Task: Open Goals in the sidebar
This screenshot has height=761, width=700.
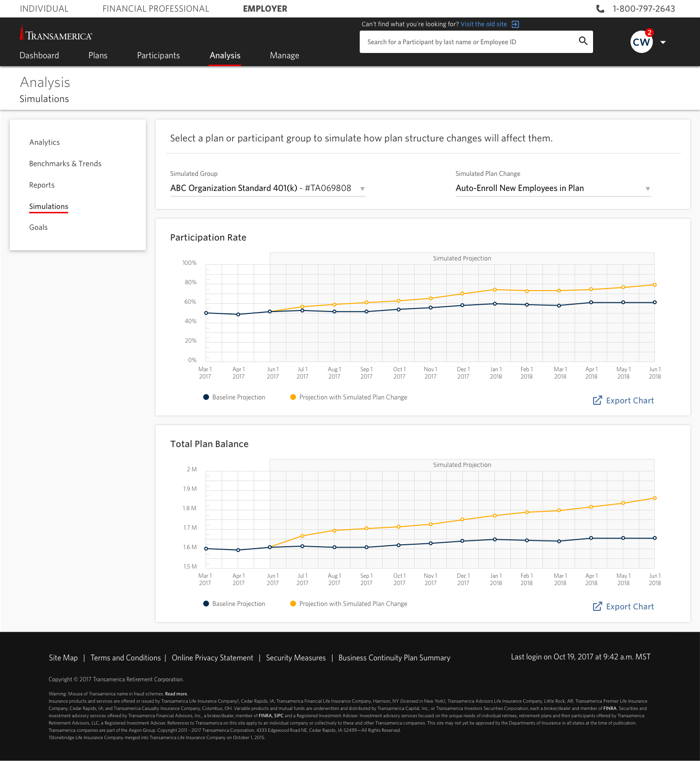Action: 38,227
